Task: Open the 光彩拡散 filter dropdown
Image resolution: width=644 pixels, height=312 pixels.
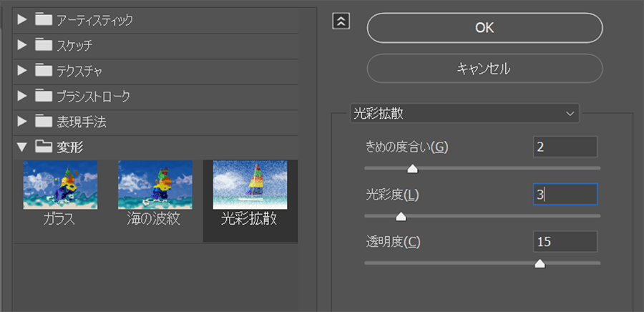Action: tap(464, 113)
